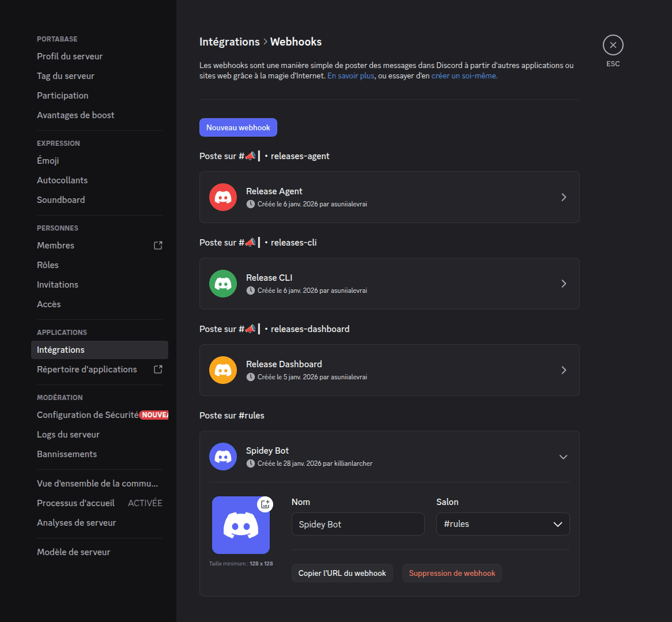This screenshot has width=672, height=622.
Task: Create a Nouveau webhook
Action: coord(238,127)
